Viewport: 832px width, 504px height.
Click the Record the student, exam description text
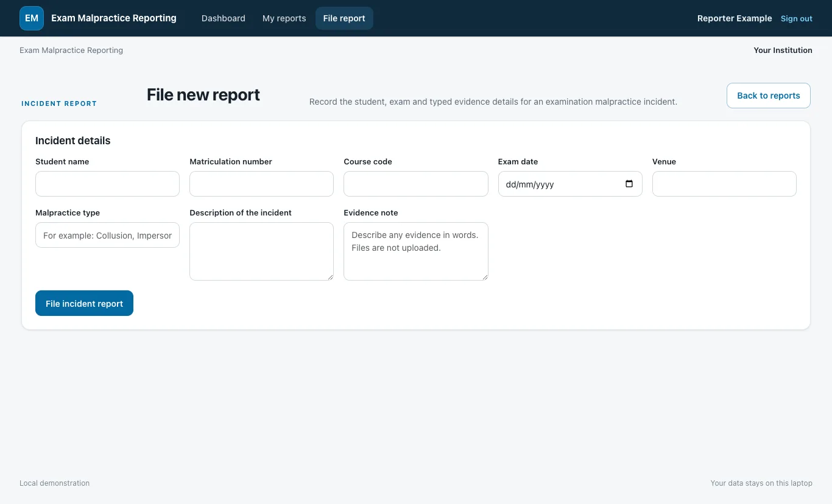click(493, 102)
